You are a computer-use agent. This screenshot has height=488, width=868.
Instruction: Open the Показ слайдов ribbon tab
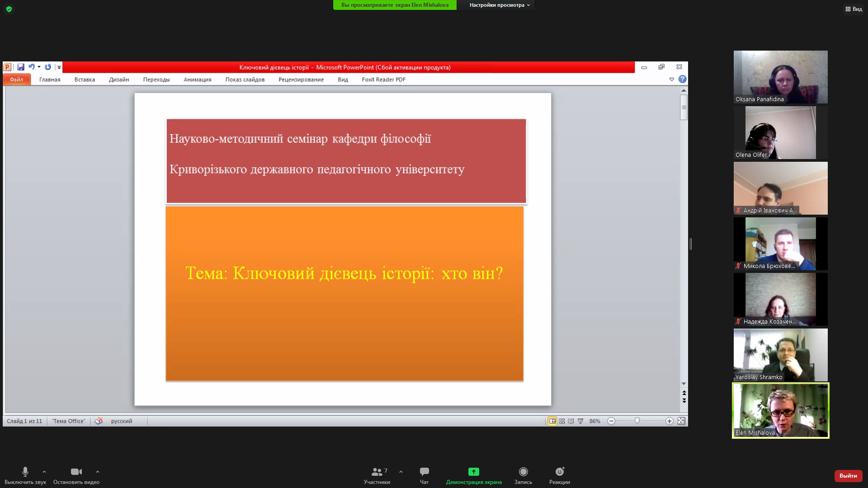245,80
